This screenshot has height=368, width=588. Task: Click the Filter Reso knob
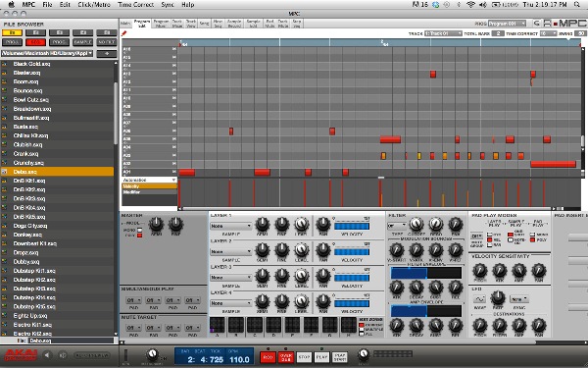coord(435,224)
